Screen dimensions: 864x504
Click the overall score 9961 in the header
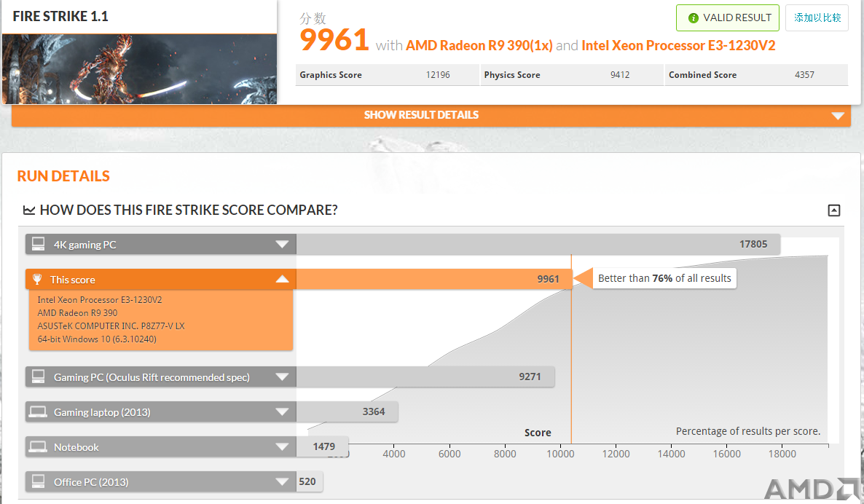pos(334,40)
